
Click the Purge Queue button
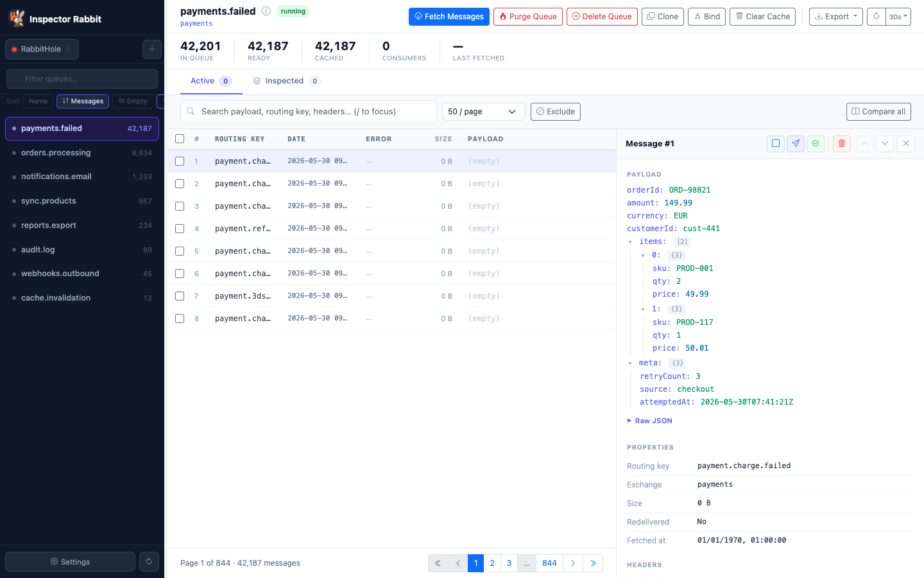(528, 17)
